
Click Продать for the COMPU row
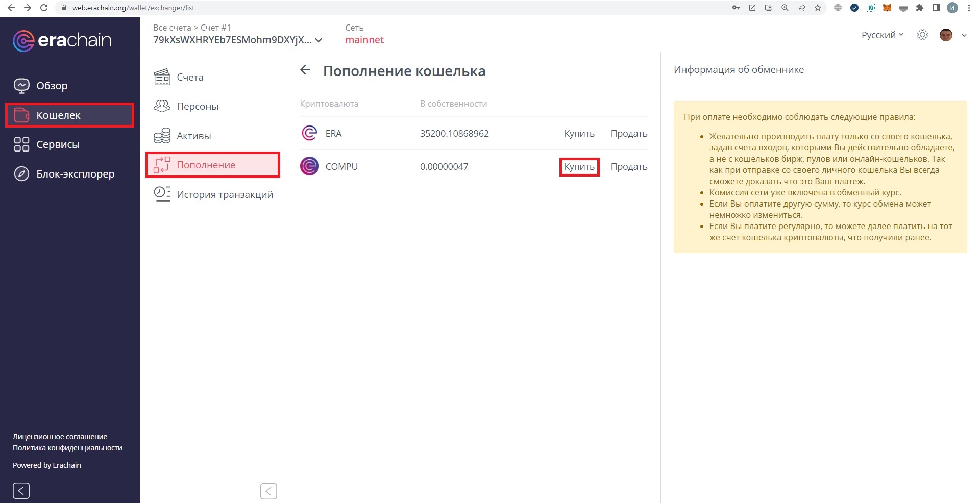pyautogui.click(x=629, y=167)
